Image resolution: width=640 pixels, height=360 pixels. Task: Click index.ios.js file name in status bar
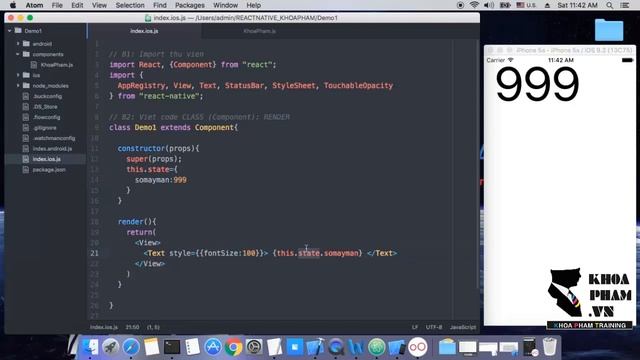[104, 327]
